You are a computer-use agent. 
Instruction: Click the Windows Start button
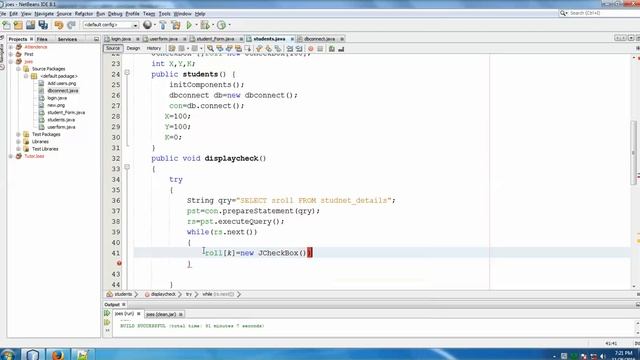[8, 354]
